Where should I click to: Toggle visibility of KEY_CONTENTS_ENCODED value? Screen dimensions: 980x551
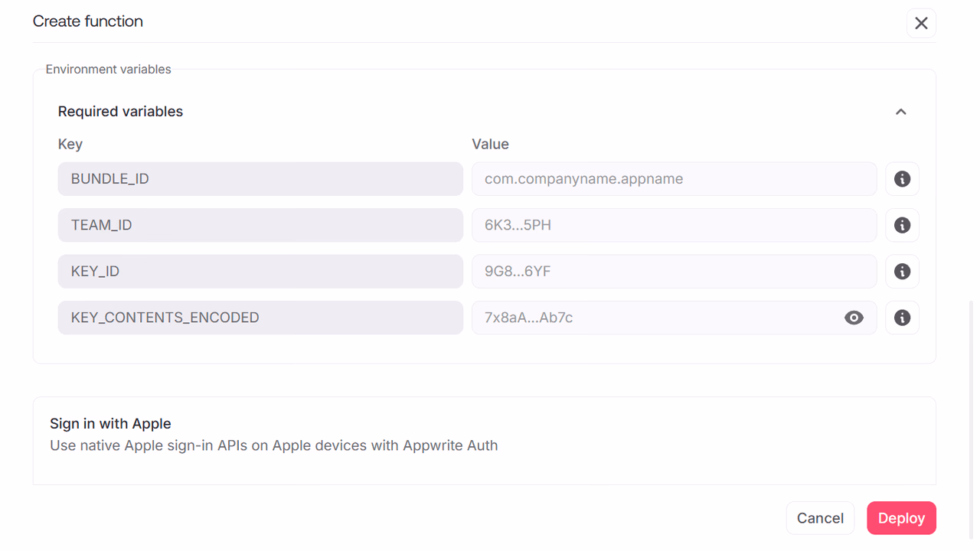coord(854,318)
